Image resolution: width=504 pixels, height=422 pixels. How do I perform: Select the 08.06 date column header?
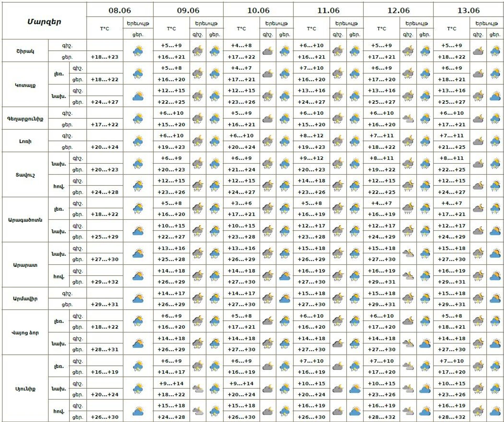(120, 11)
